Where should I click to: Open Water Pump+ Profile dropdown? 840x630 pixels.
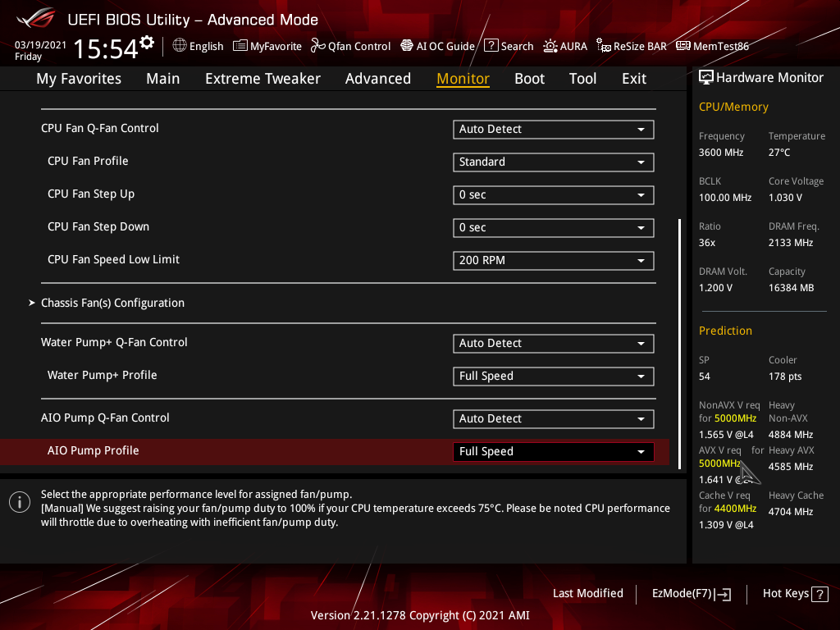[554, 376]
